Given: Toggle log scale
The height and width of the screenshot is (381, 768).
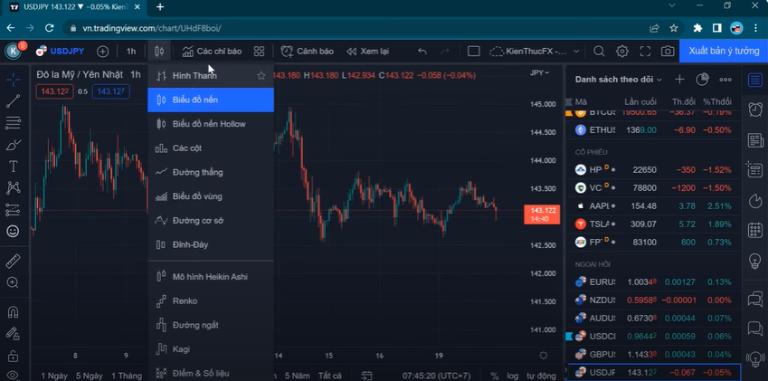Looking at the screenshot, I should pos(512,376).
